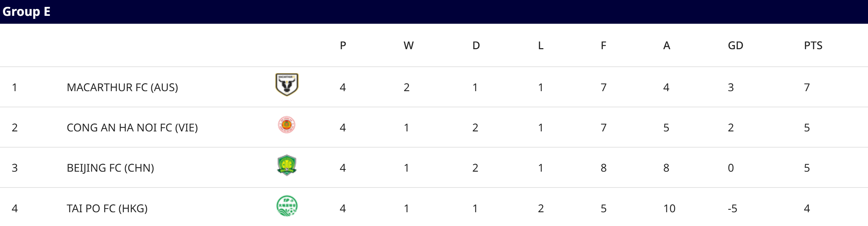Click Tai Po FC's goals against value 10

coord(669,208)
